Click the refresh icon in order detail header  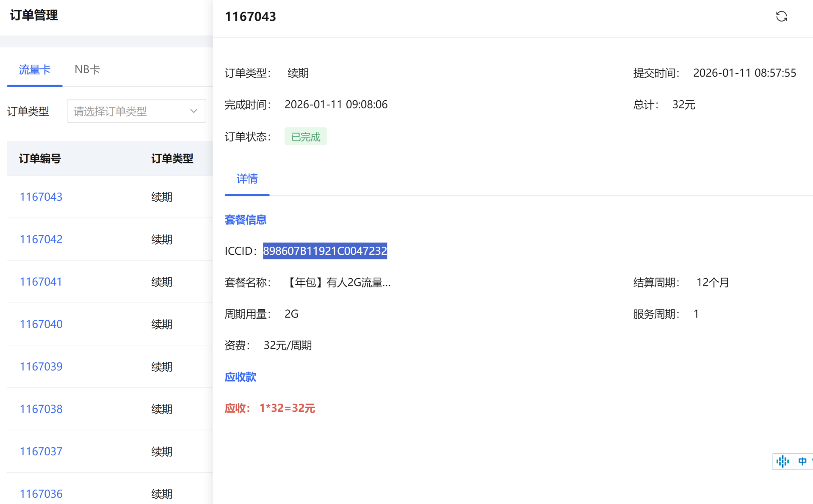pos(781,17)
